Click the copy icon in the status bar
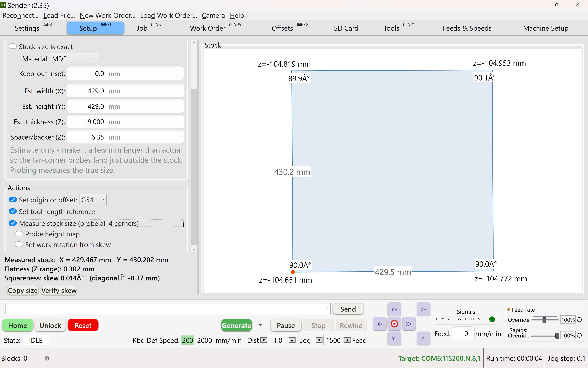Image resolution: width=588 pixels, height=368 pixels. click(47, 358)
